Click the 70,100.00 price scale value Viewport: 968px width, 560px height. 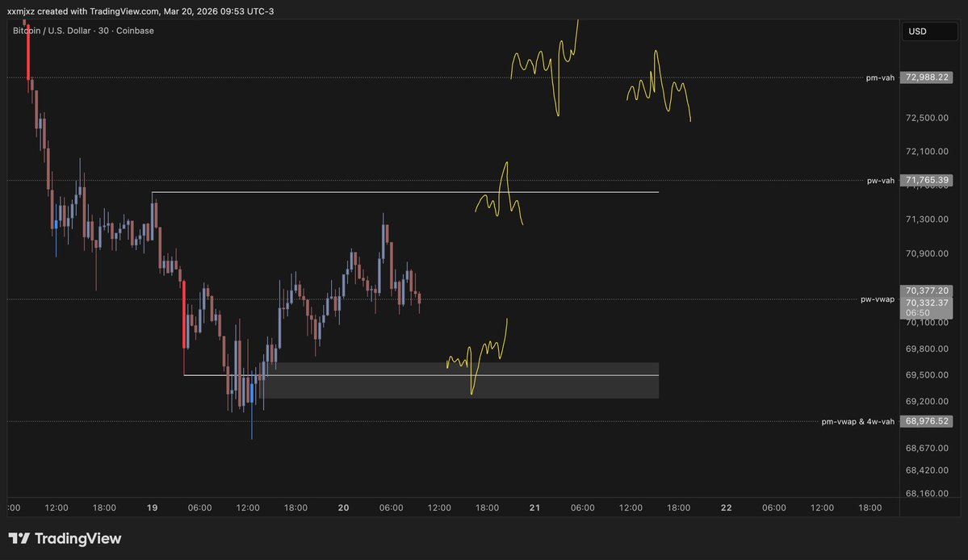tap(927, 323)
